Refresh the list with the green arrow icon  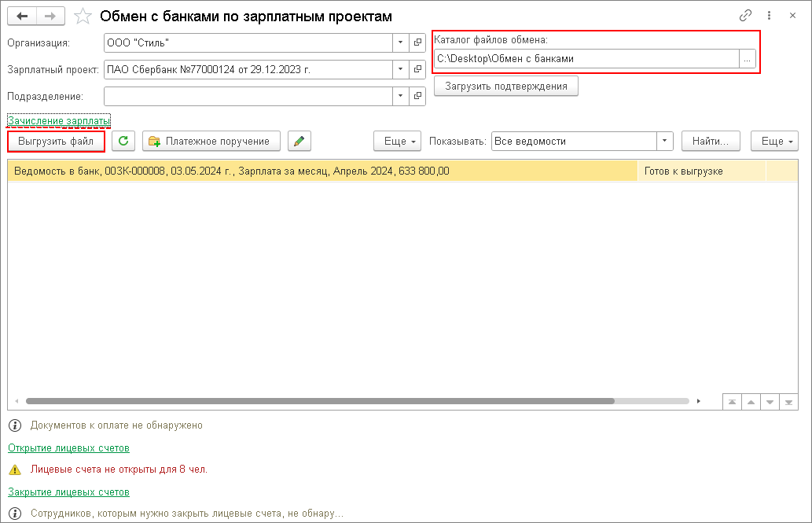pyautogui.click(x=123, y=141)
